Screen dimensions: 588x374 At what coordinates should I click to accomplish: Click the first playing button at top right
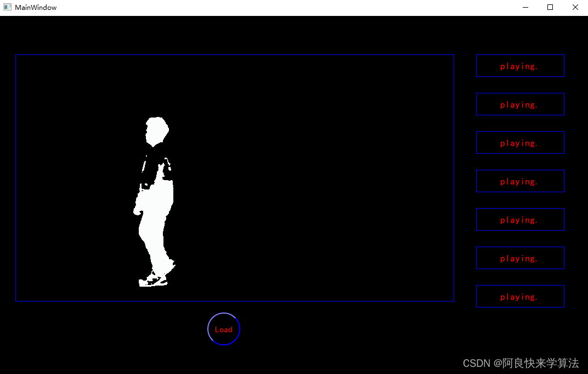519,66
